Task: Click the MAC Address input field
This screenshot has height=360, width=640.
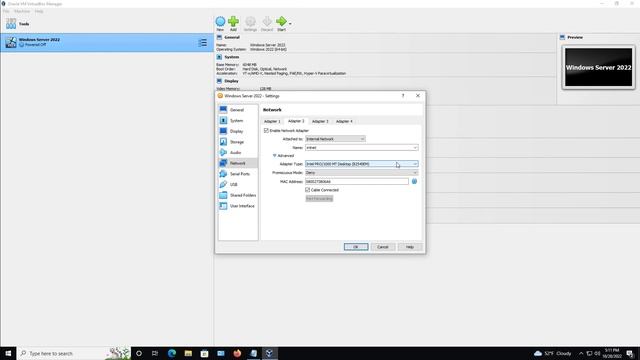Action: tap(357, 181)
